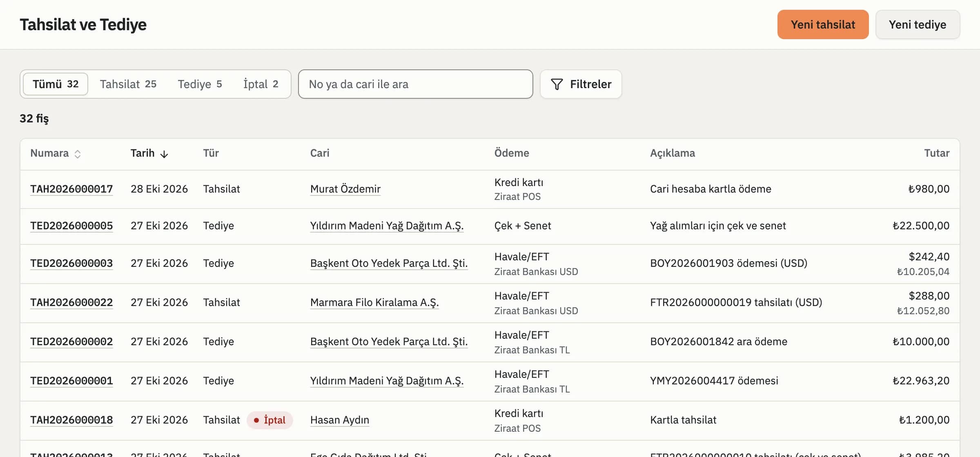Open Başkent Oto Yedek Parça in TED2026000003 row
The image size is (980, 457).
pos(389,263)
